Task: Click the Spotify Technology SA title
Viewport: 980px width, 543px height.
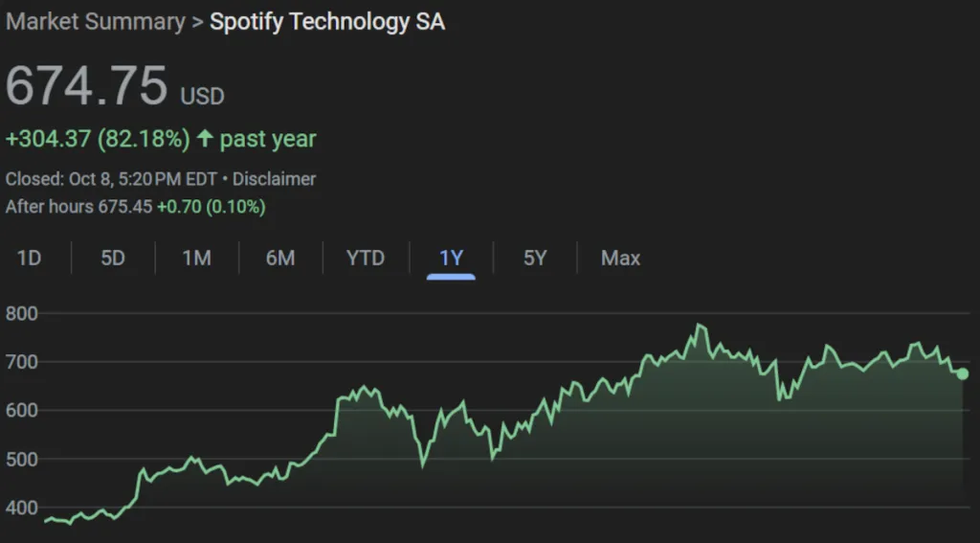Action: [327, 22]
